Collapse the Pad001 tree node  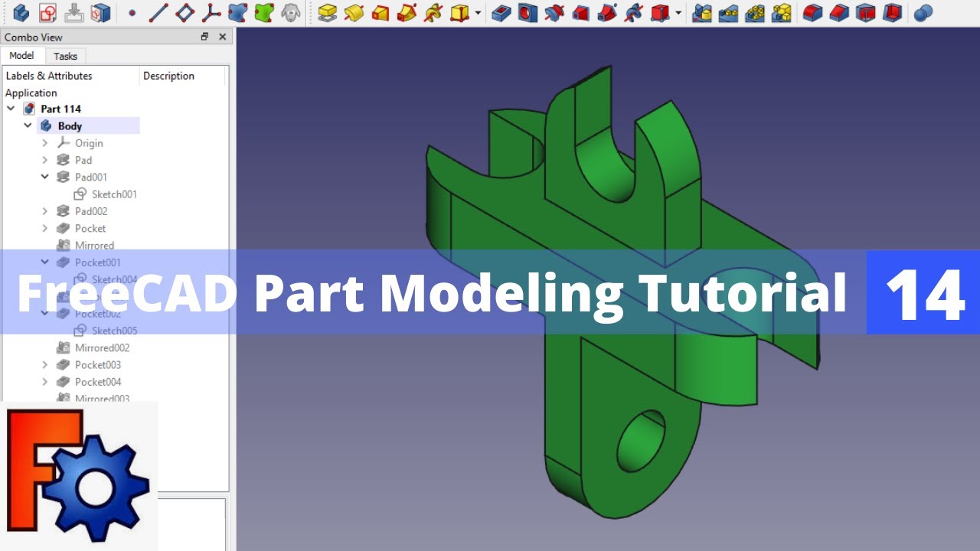coord(44,177)
